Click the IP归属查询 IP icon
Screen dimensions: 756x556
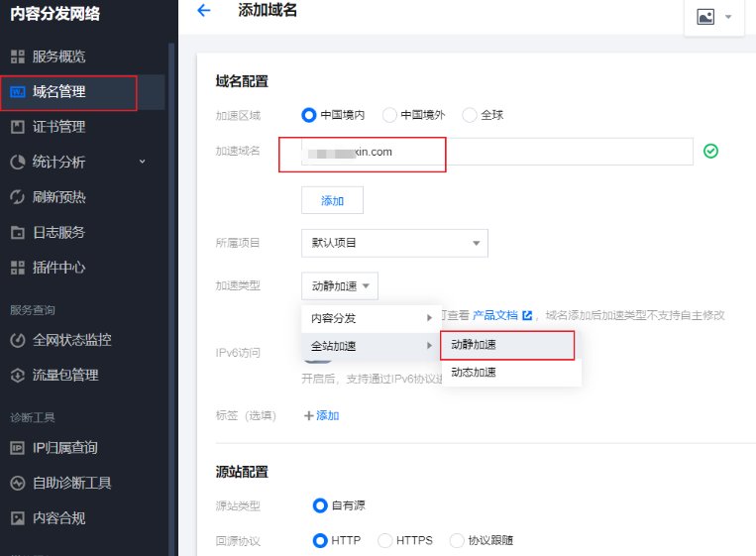pos(18,448)
